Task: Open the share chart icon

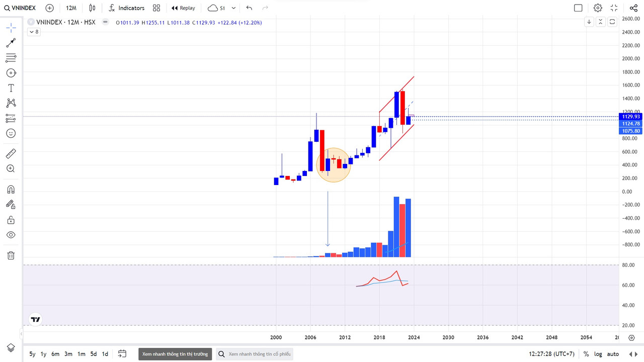Action: 633,8
